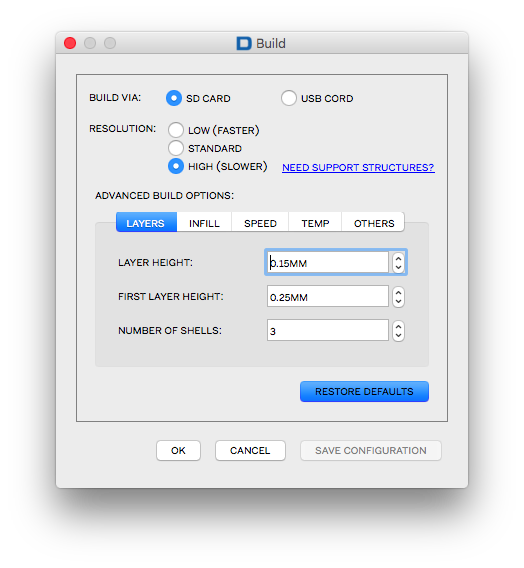Increase Layer Height with up arrow
Viewport: 524px width, 568px height.
tap(398, 258)
